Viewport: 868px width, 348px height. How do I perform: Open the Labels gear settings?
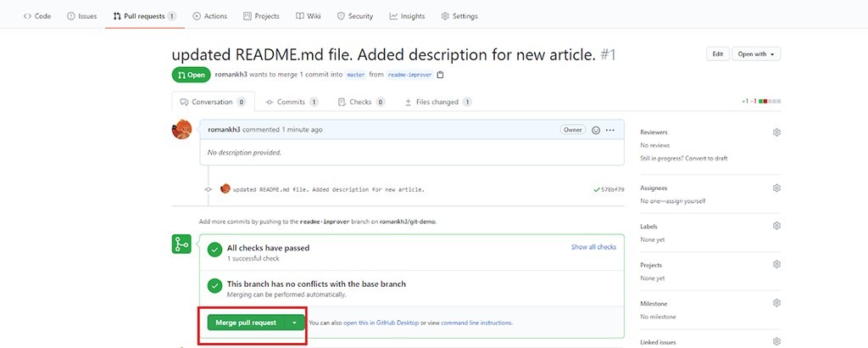pos(776,227)
